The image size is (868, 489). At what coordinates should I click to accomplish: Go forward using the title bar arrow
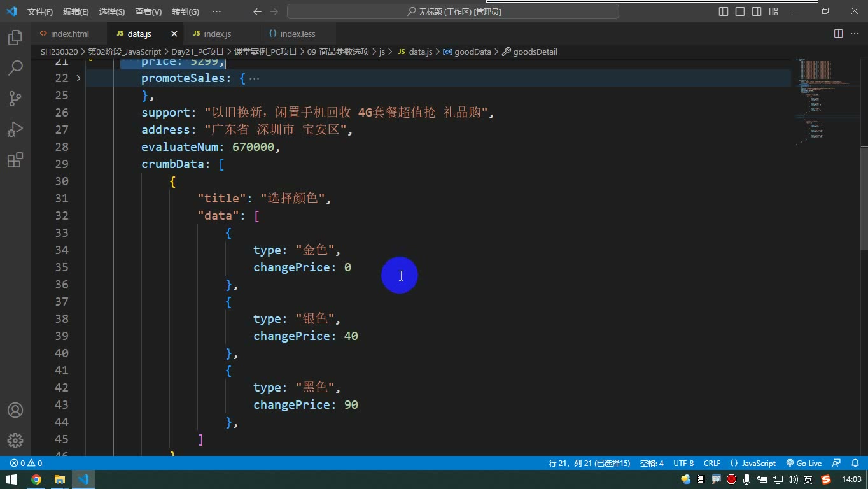point(274,11)
